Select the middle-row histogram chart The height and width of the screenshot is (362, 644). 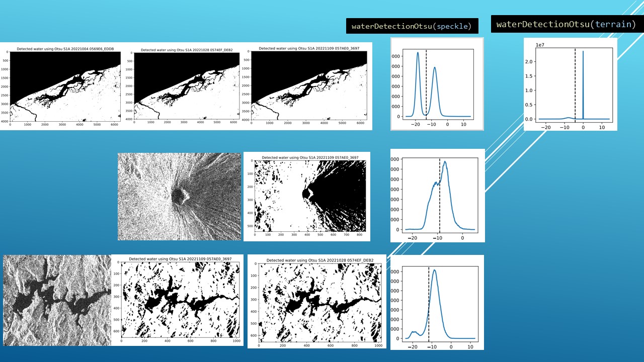[437, 196]
